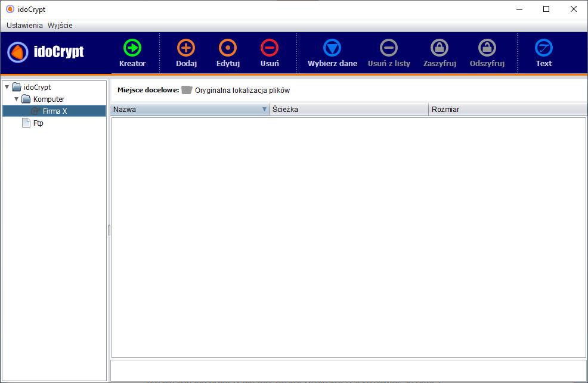Collapse the Komputer tree node
588x383 pixels.
[x=17, y=99]
